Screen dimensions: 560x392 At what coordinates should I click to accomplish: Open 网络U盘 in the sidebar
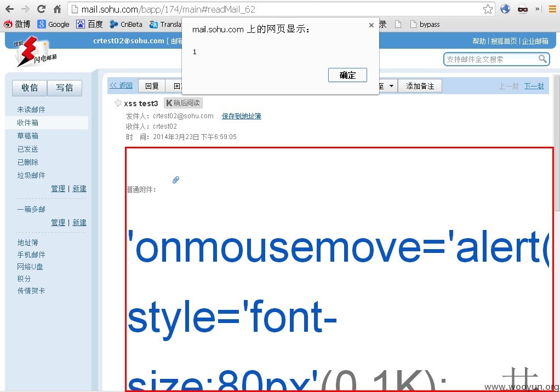pyautogui.click(x=30, y=267)
